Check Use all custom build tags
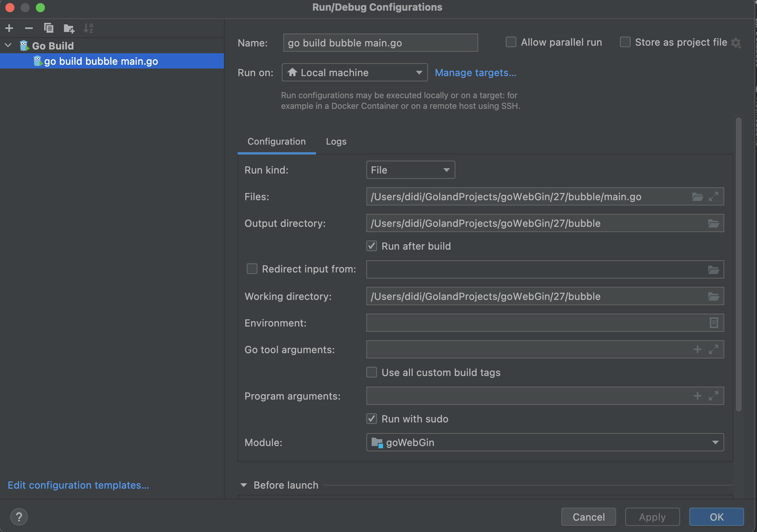This screenshot has width=757, height=532. tap(372, 372)
